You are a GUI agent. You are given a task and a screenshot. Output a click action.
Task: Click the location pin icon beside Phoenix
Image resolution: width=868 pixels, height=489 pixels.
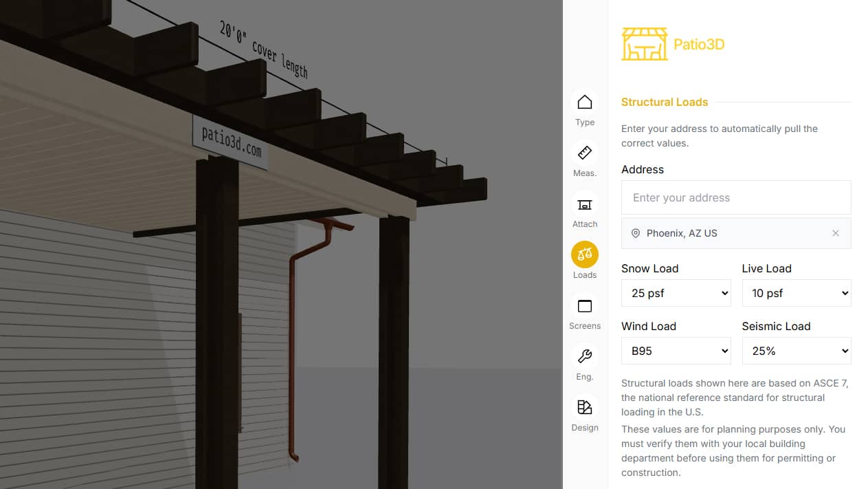click(636, 233)
